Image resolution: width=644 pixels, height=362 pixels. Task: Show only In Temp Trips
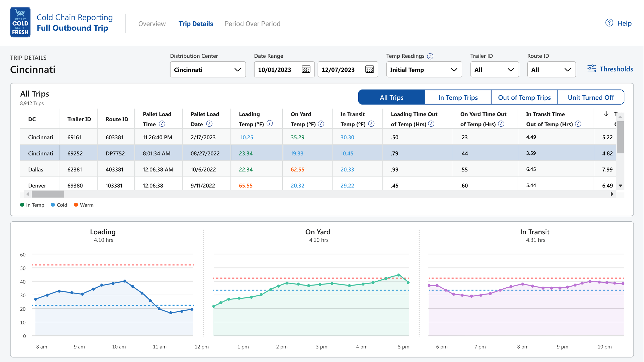pos(458,97)
